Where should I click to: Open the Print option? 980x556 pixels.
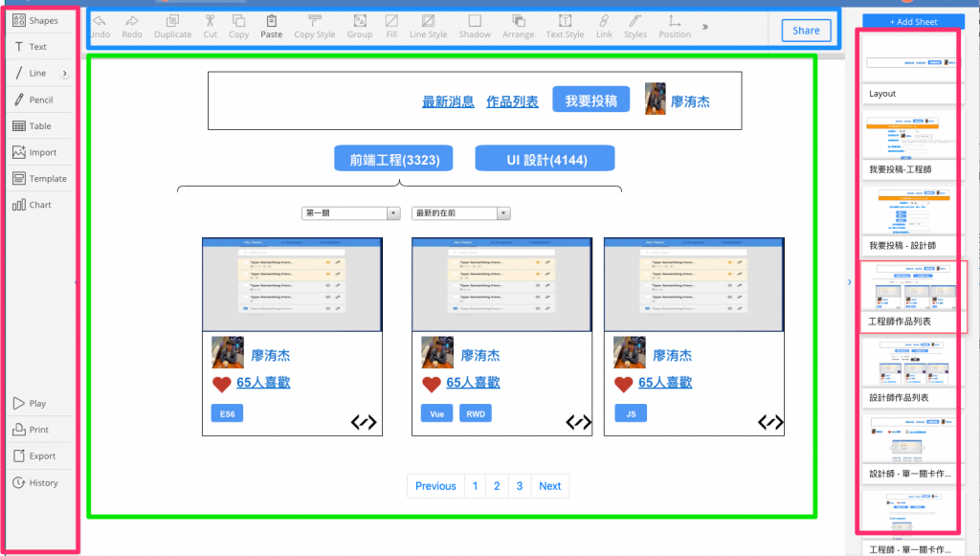click(31, 429)
